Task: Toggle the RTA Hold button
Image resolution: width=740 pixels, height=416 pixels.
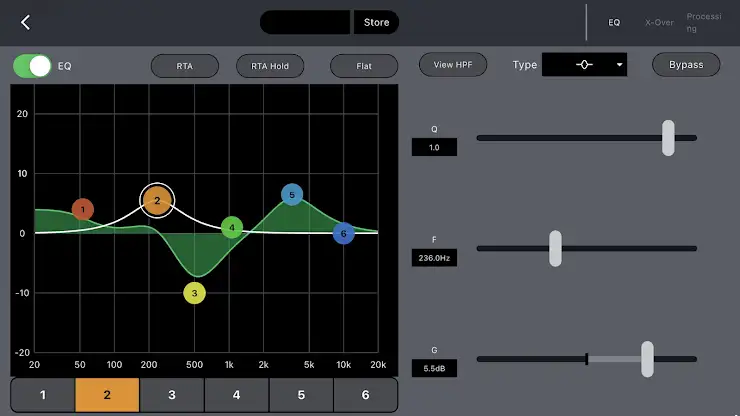Action: click(x=270, y=66)
